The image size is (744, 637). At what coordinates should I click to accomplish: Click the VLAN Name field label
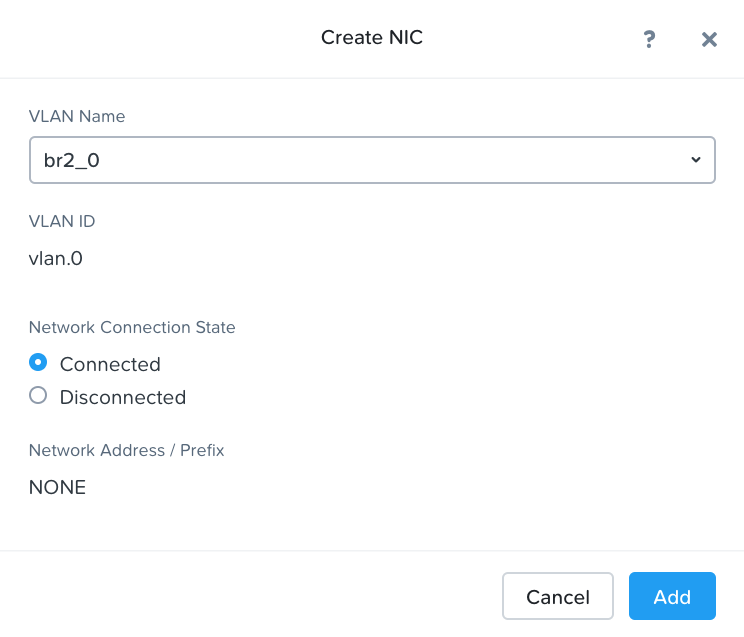pyautogui.click(x=77, y=116)
